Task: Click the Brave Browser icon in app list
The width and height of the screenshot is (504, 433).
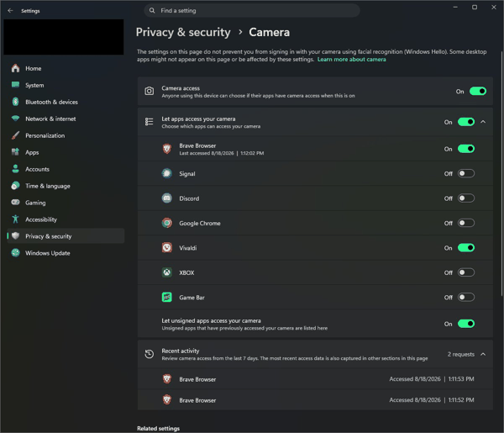Action: pyautogui.click(x=167, y=149)
